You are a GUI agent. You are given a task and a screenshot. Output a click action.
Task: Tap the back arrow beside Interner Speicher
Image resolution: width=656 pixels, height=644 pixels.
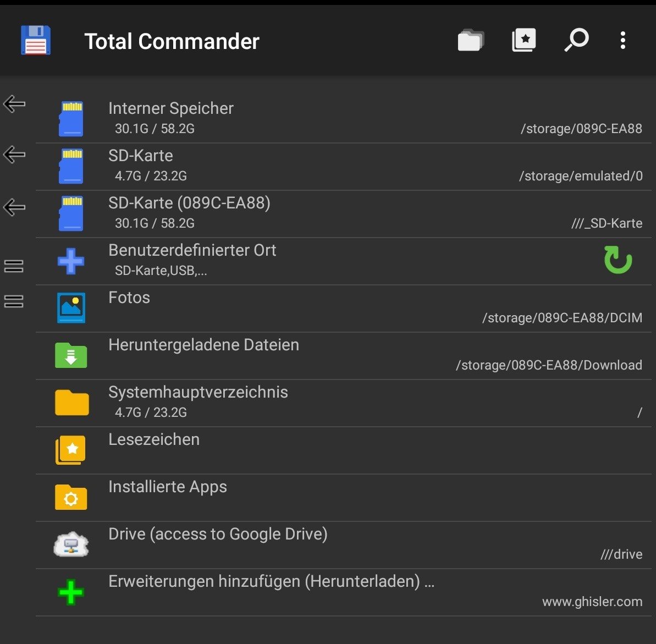click(15, 104)
